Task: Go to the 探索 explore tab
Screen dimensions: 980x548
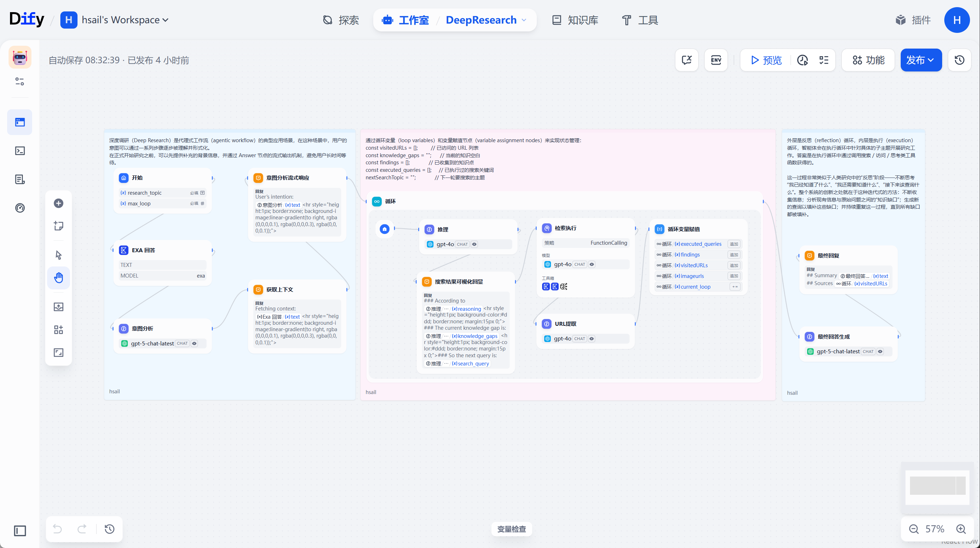Action: point(341,20)
